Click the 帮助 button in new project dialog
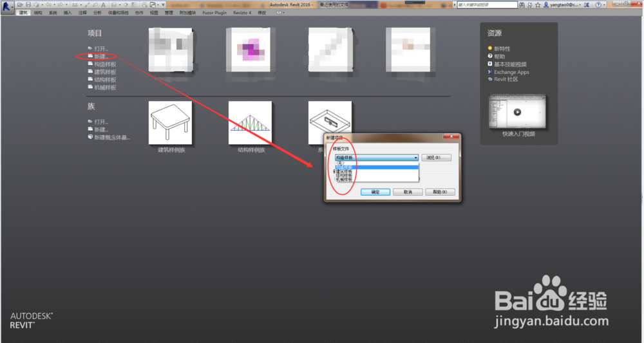The width and height of the screenshot is (644, 343). (440, 192)
